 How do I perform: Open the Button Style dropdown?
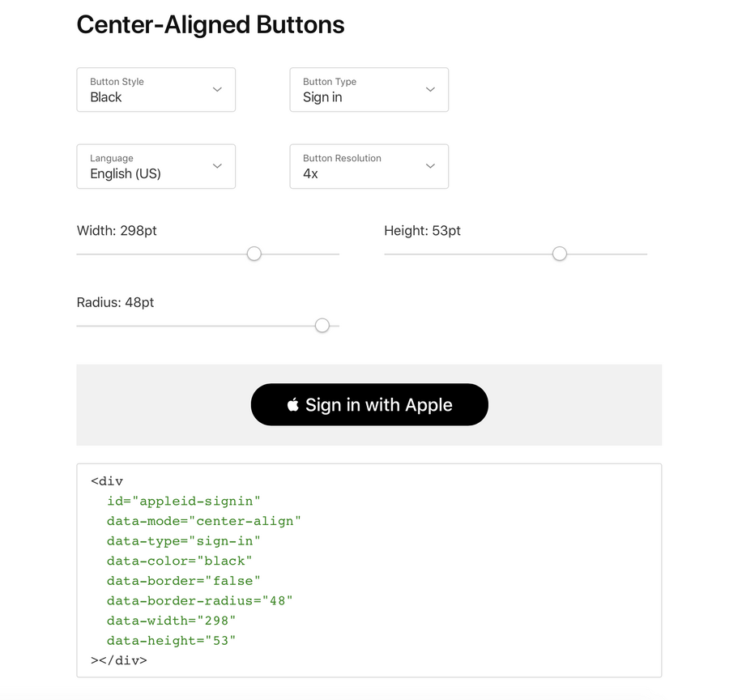156,89
